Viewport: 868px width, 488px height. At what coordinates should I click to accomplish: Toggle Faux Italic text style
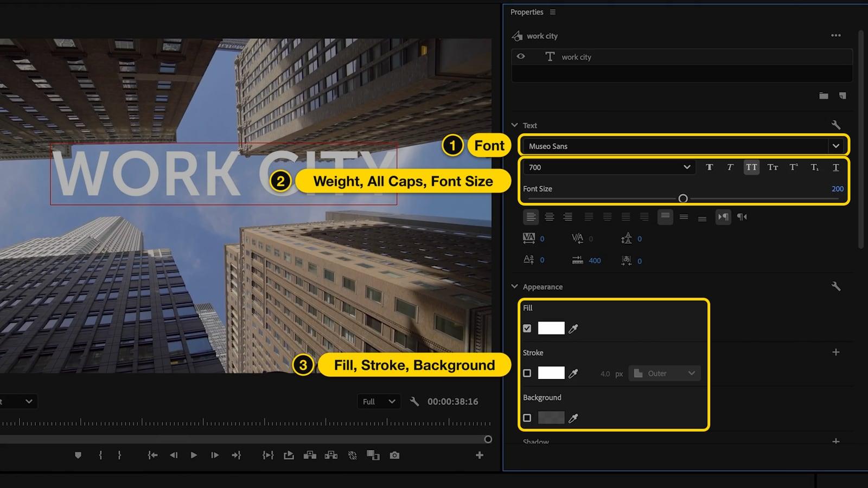tap(730, 167)
